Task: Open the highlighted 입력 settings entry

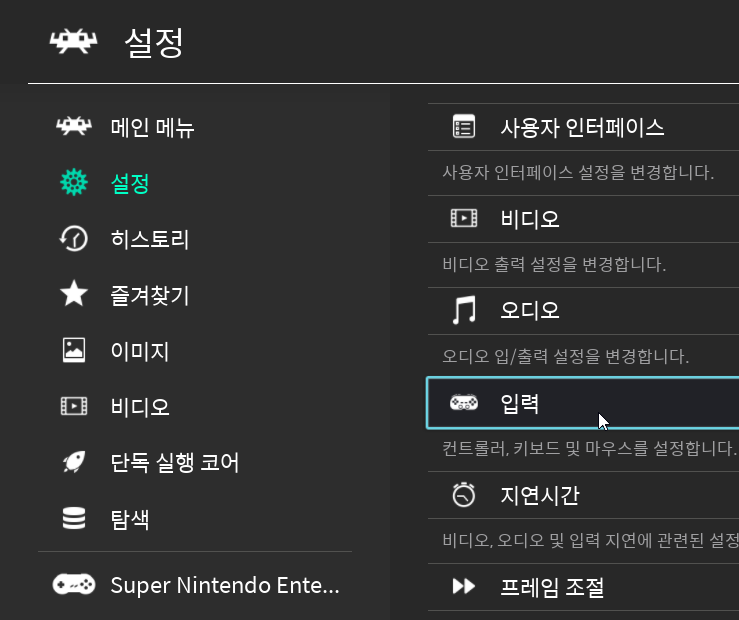Action: click(x=583, y=403)
